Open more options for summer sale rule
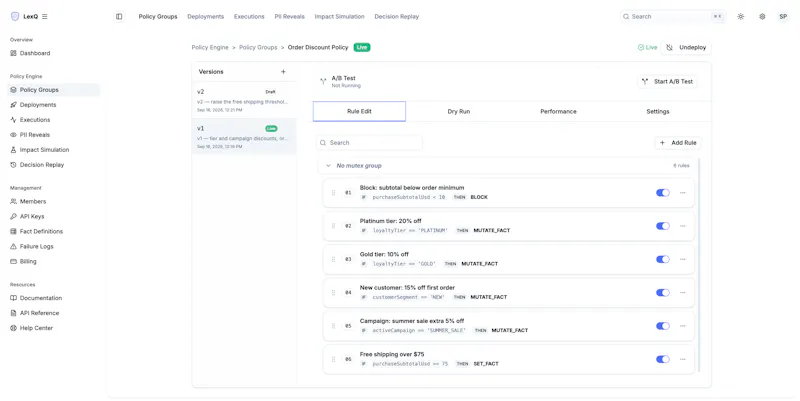 coord(683,326)
